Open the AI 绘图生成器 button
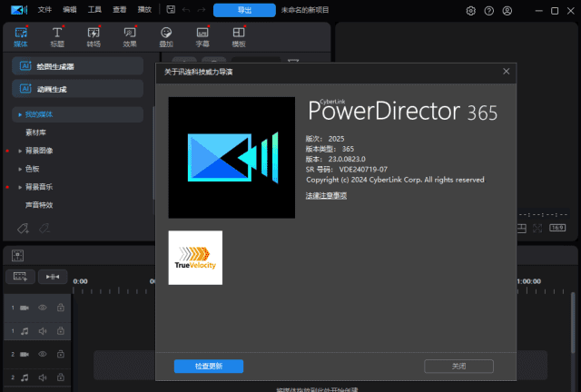This screenshot has height=392, width=581. point(77,66)
